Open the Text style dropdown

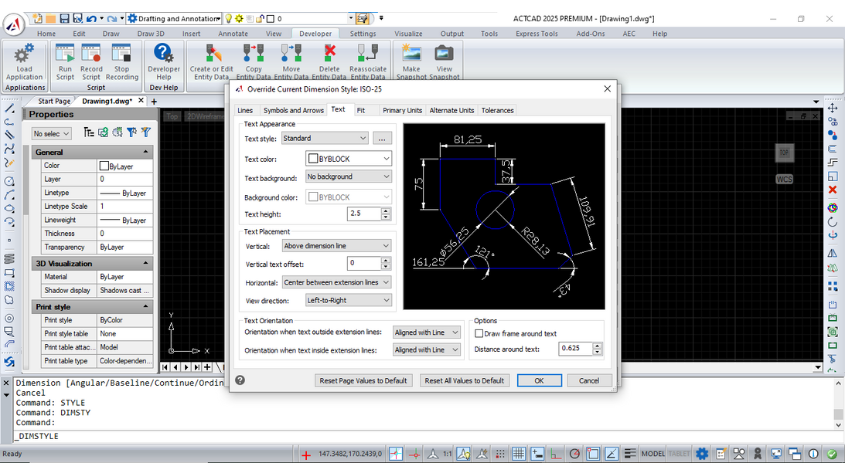coord(324,139)
